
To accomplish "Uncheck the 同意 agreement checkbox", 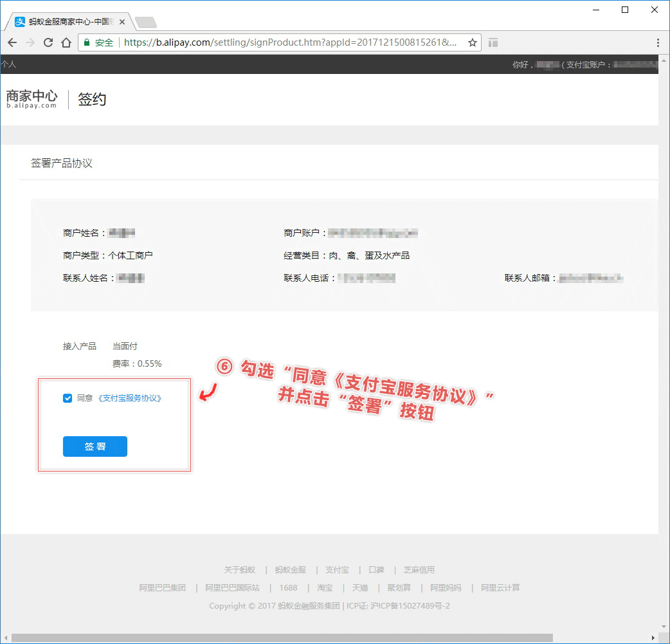I will (x=68, y=398).
